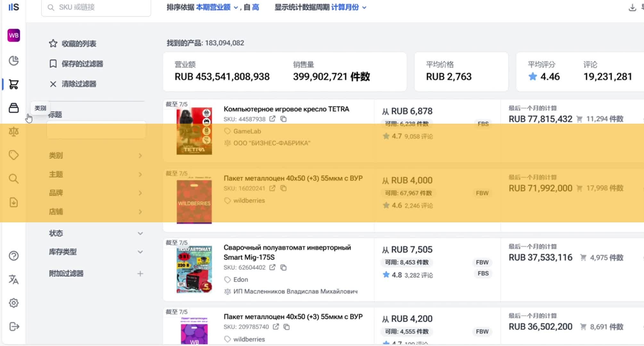Click the TETRA chair product thumbnail
This screenshot has height=346, width=644.
tap(194, 131)
